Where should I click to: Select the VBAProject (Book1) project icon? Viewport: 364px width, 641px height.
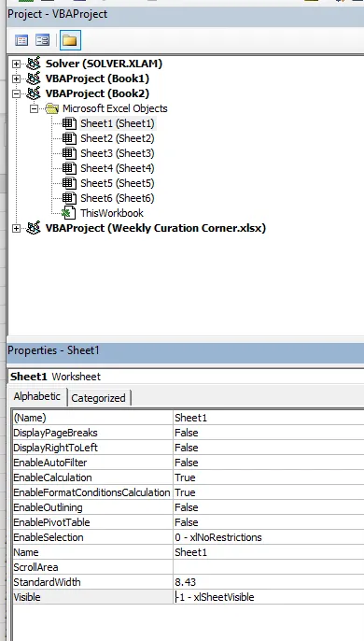[x=34, y=78]
